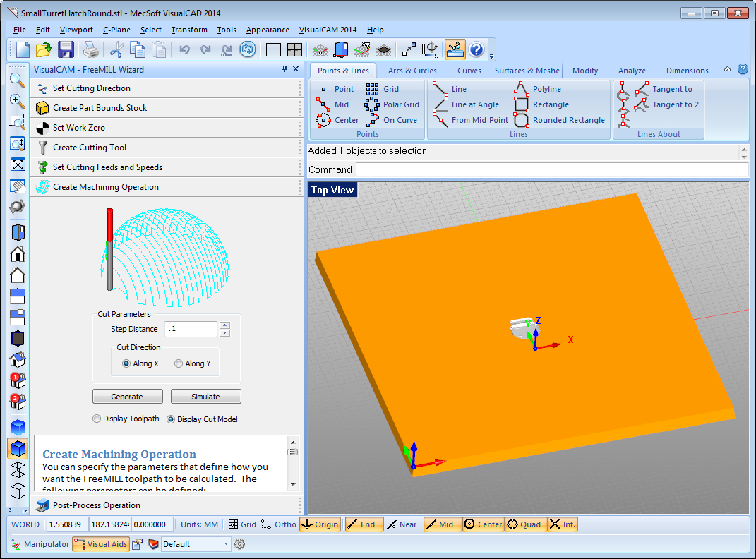Open the VisualCAM 2014 menu

328,30
